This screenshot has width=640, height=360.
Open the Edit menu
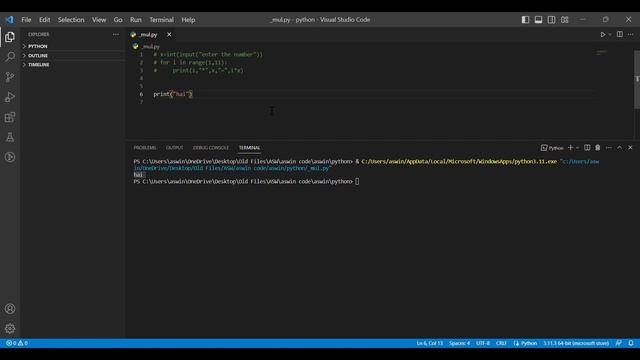44,20
